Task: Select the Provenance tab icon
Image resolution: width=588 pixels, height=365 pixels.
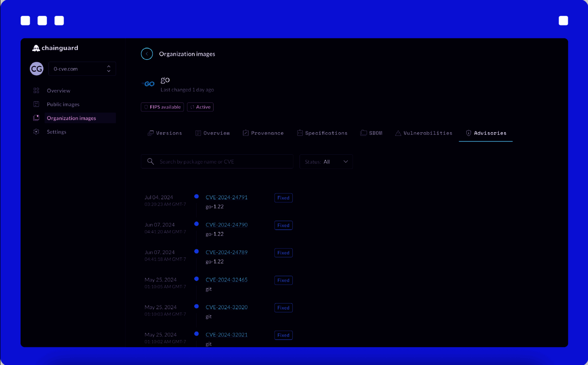Action: point(245,133)
